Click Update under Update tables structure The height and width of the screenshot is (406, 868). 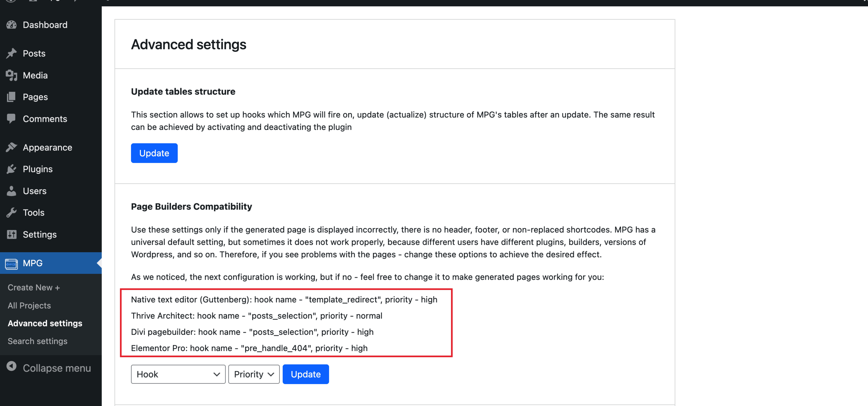pos(154,153)
